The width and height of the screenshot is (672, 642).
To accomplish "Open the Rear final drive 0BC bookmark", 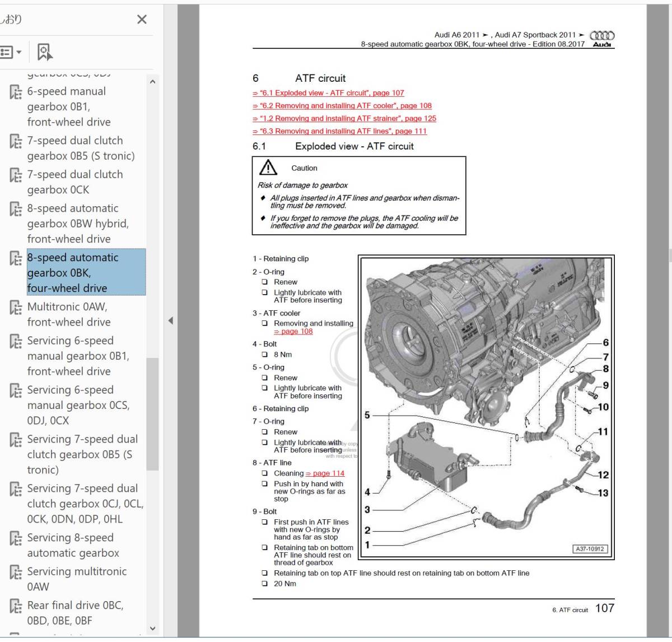I will pyautogui.click(x=75, y=613).
